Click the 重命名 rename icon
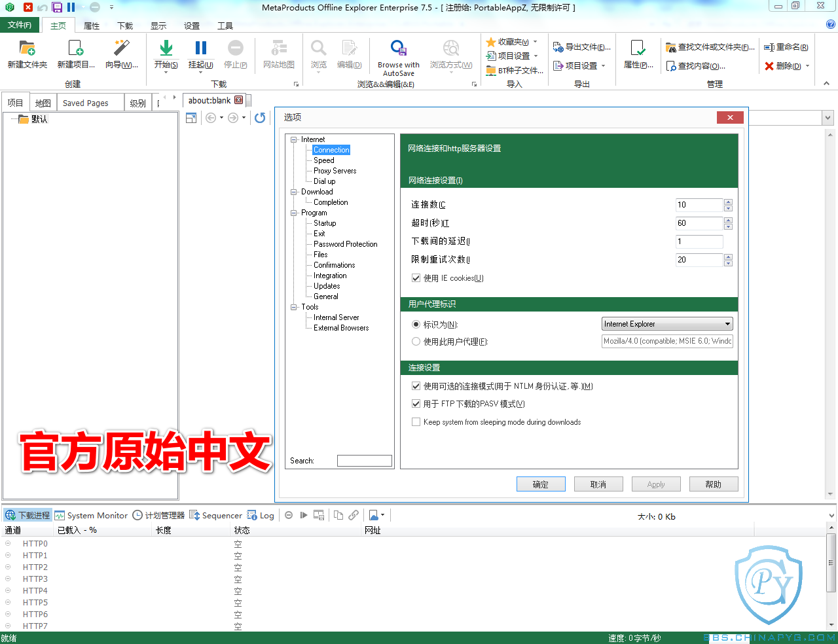838x644 pixels. click(769, 47)
